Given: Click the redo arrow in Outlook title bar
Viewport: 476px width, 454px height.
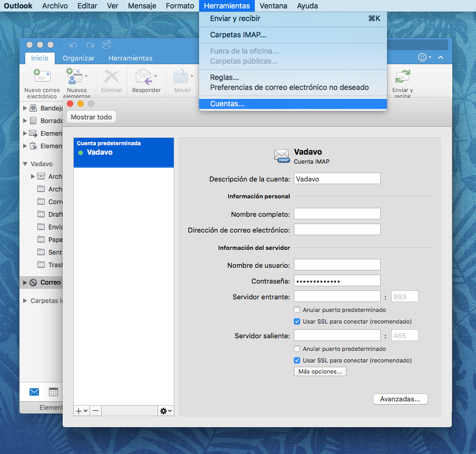Looking at the screenshot, I should (90, 45).
